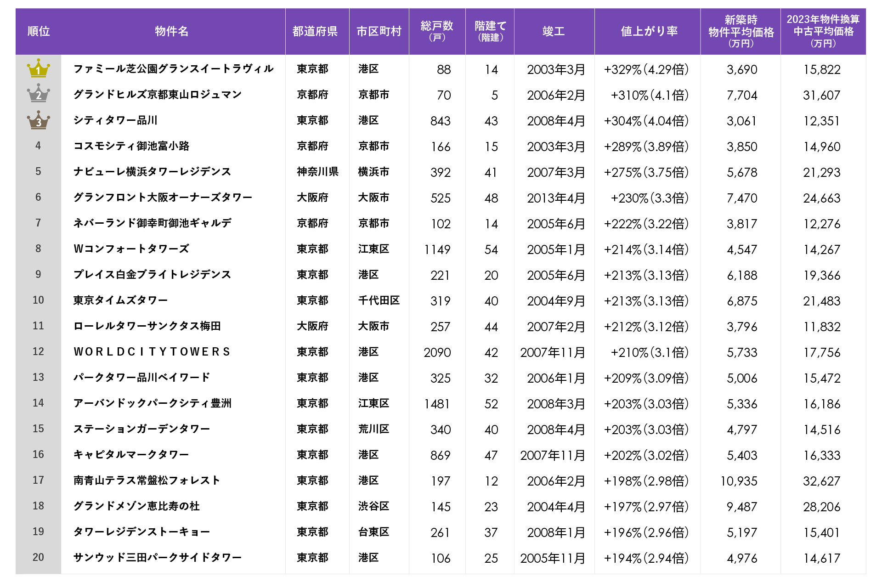Viewport: 882px width, 588px height.
Task: Click the 1481 total units value
Action: (437, 404)
